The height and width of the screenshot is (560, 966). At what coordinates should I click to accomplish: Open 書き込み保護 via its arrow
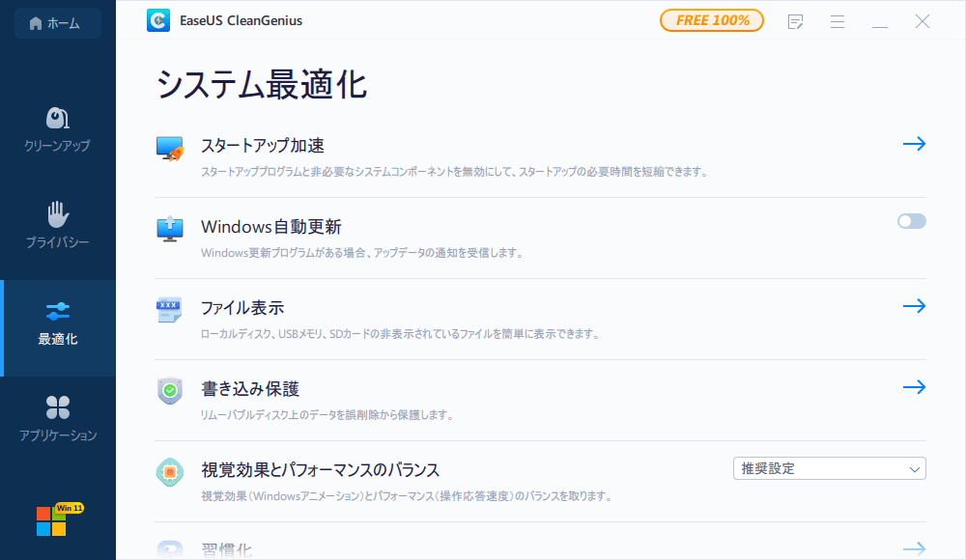pos(914,386)
